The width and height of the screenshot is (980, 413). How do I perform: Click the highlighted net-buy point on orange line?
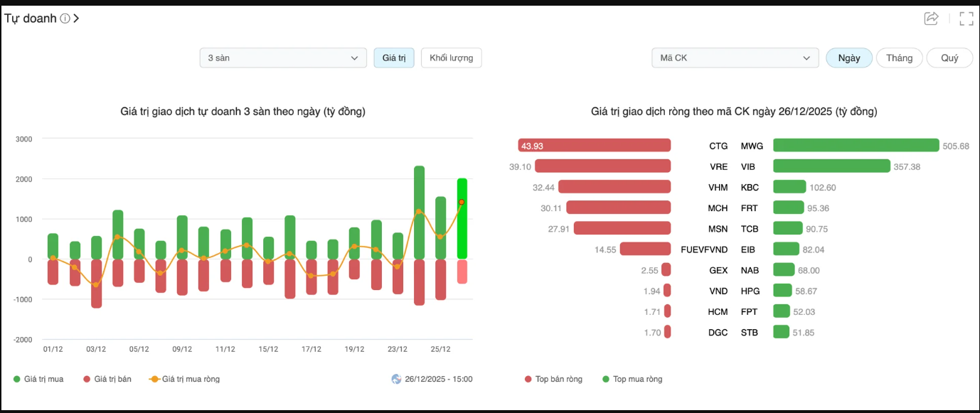click(x=462, y=202)
